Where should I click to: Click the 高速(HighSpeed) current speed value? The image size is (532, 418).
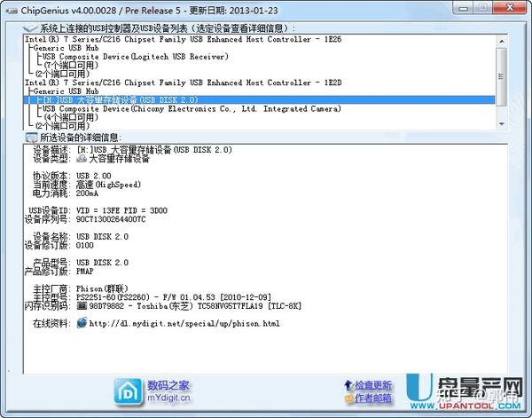pyautogui.click(x=108, y=185)
